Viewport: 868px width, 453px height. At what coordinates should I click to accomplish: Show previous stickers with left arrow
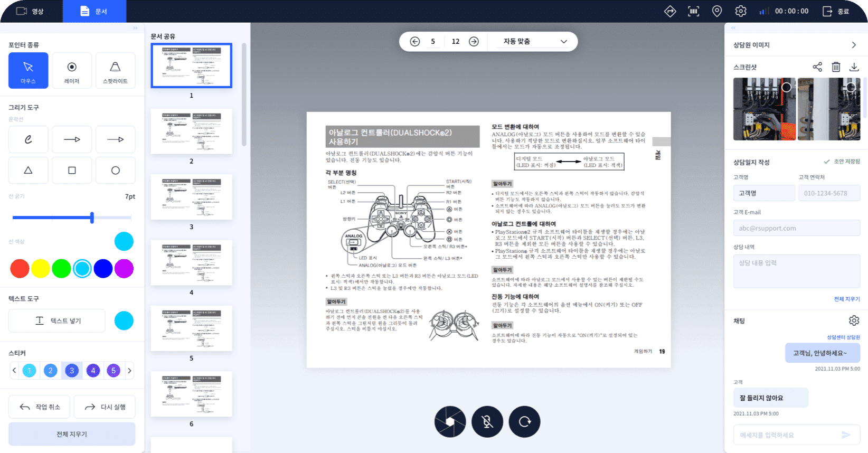point(14,371)
